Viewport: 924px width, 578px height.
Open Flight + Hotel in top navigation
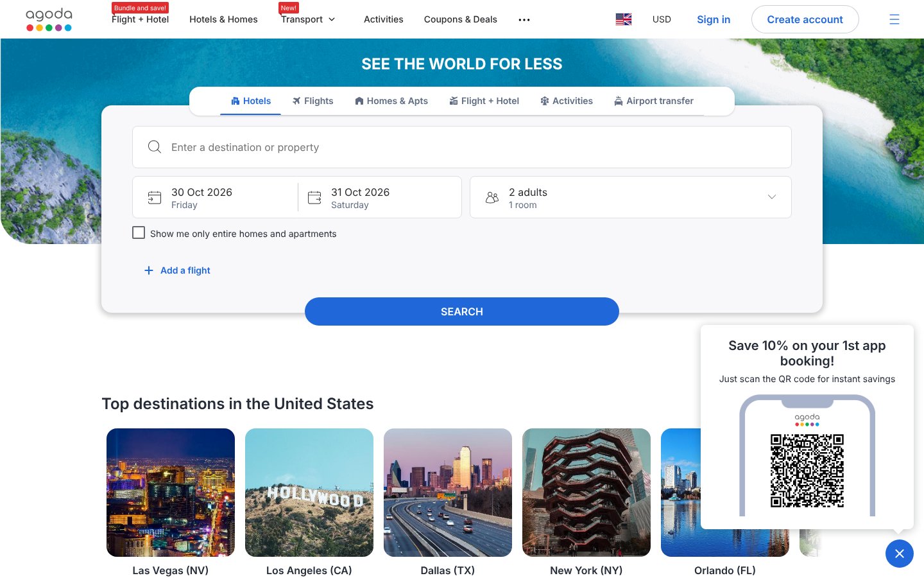(x=141, y=19)
